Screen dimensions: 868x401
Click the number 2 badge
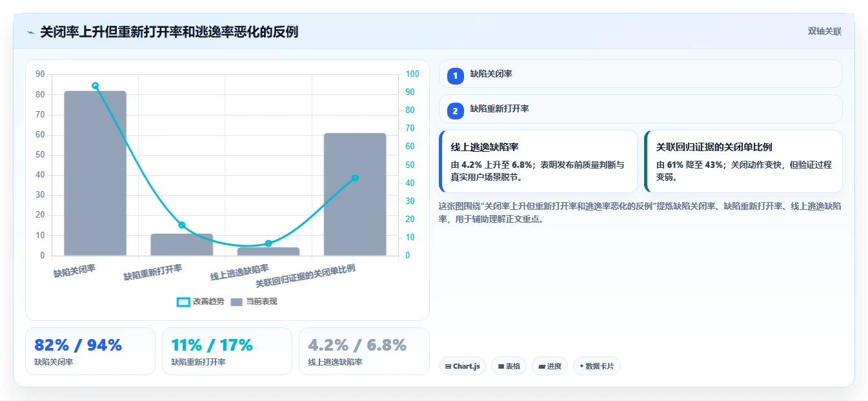tap(456, 111)
